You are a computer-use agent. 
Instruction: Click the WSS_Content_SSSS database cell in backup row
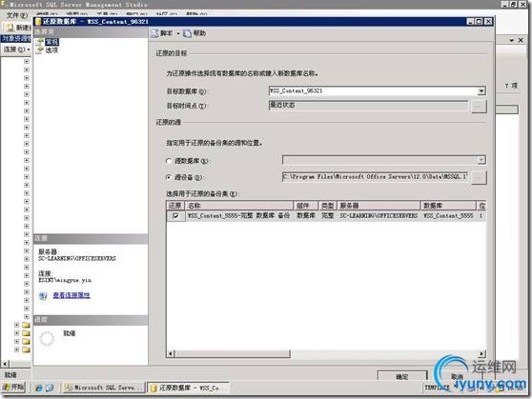[x=449, y=216]
